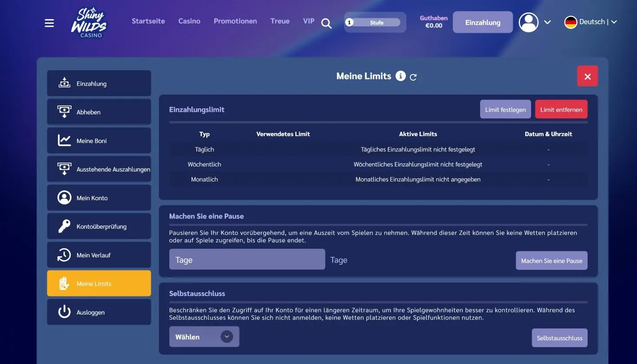637x364 pixels.
Task: Click the German flag icon
Action: coord(571,22)
